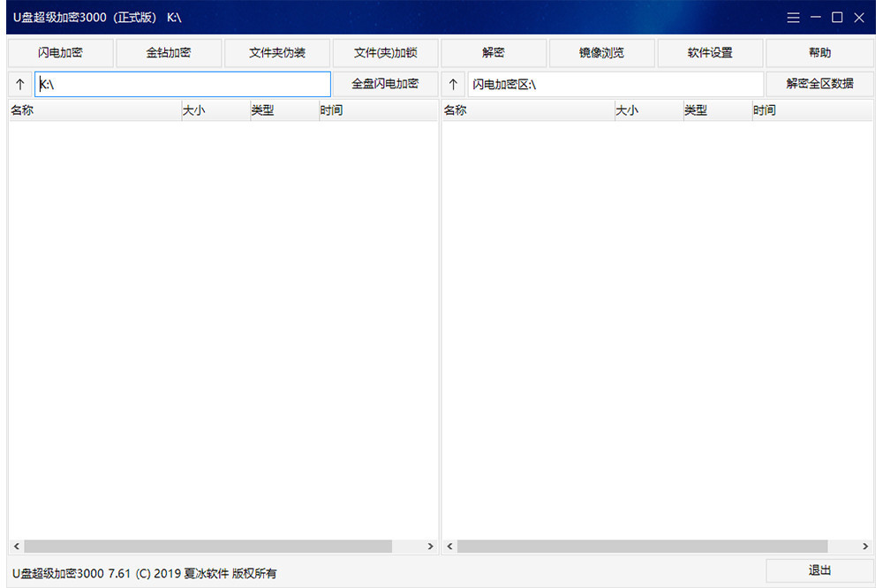
Task: Start 全盘闪电加密 full disk encryption
Action: (x=385, y=84)
